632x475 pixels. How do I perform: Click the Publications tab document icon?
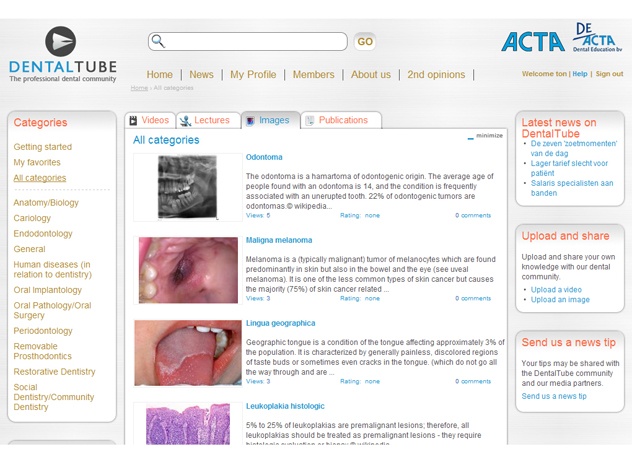310,121
